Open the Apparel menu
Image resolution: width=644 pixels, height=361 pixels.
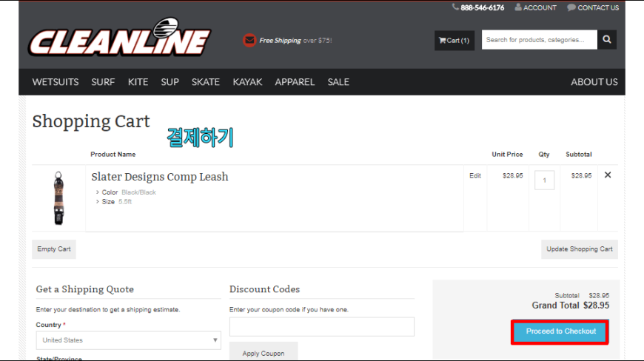click(295, 82)
